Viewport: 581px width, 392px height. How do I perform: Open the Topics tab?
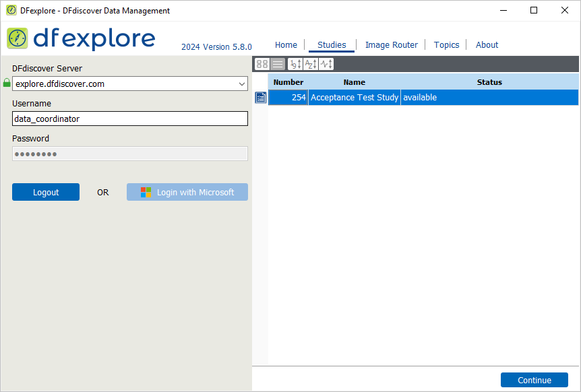[x=446, y=44]
